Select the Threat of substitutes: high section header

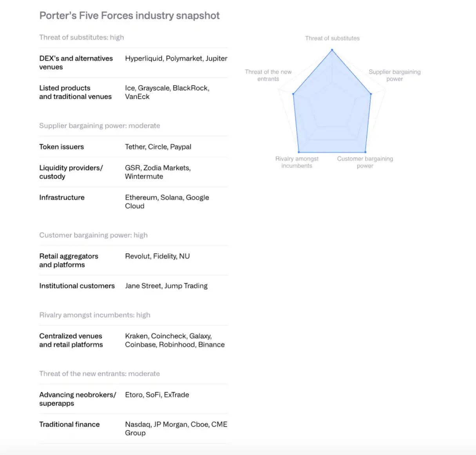[x=81, y=37]
